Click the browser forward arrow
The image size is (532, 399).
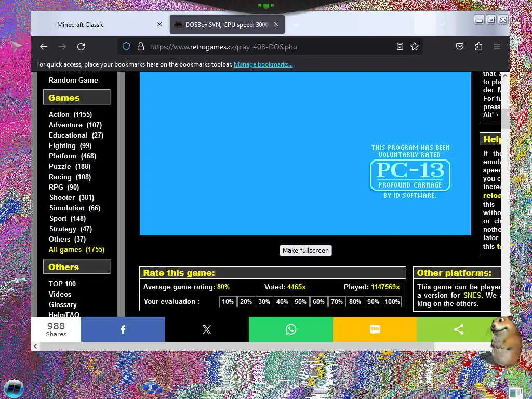pos(62,46)
